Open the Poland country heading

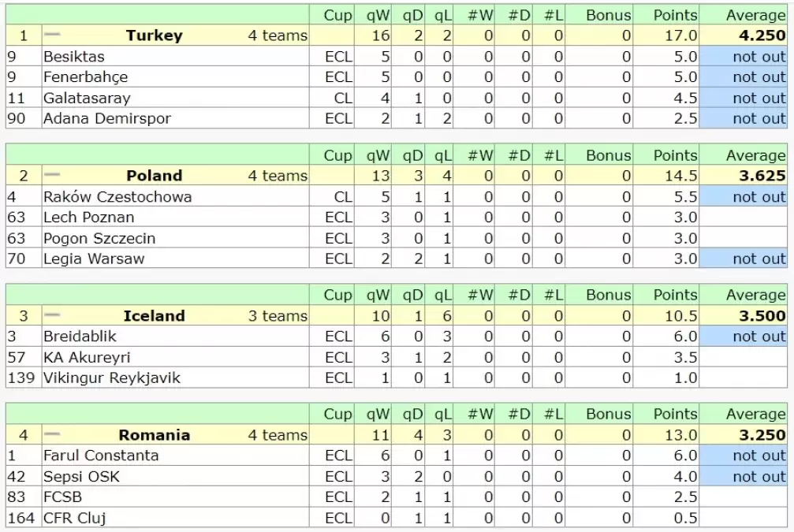154,176
